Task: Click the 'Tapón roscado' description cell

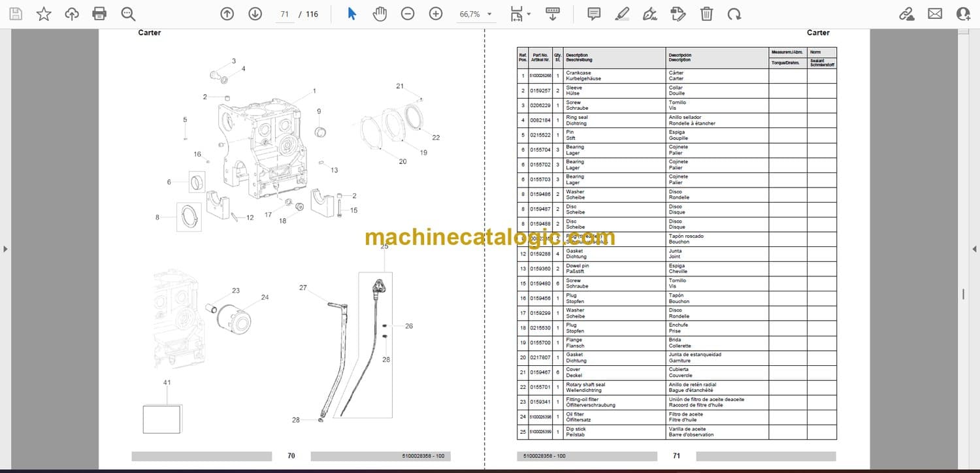Action: pyautogui.click(x=717, y=239)
